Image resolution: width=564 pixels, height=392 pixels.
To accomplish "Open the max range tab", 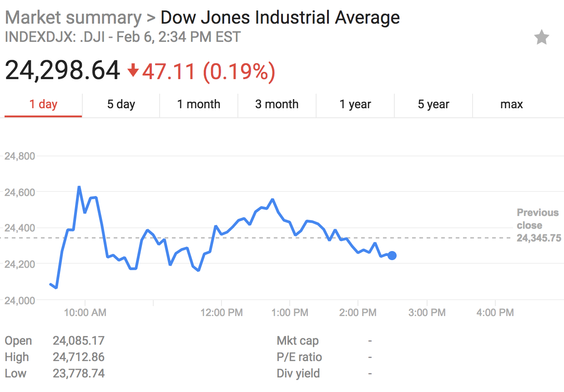I will coord(512,105).
